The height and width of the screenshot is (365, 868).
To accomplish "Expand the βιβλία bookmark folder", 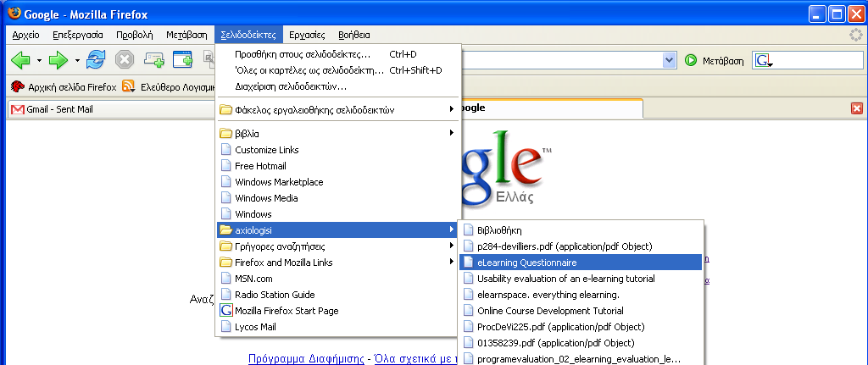I will [x=338, y=133].
